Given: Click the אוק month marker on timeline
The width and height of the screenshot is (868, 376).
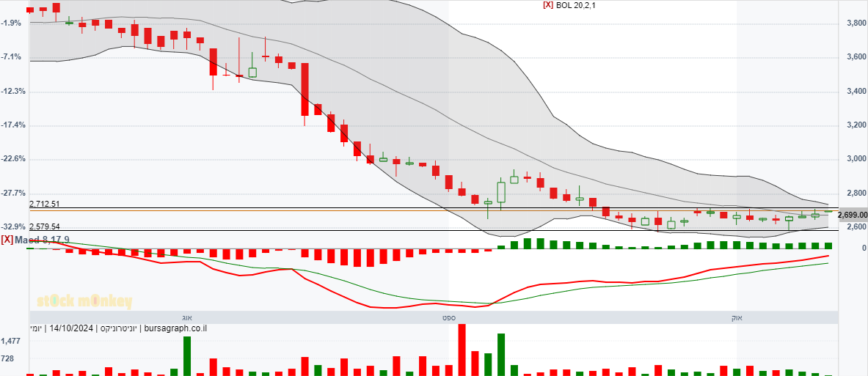Looking at the screenshot, I should 737,317.
